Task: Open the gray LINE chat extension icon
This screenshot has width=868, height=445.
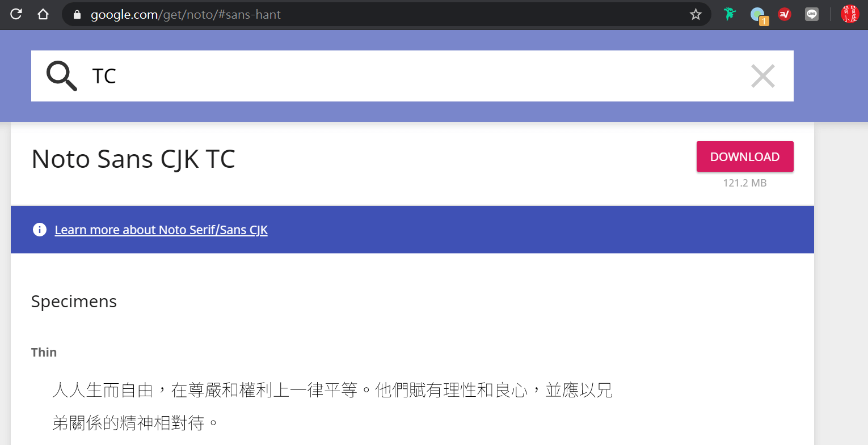Action: point(812,14)
